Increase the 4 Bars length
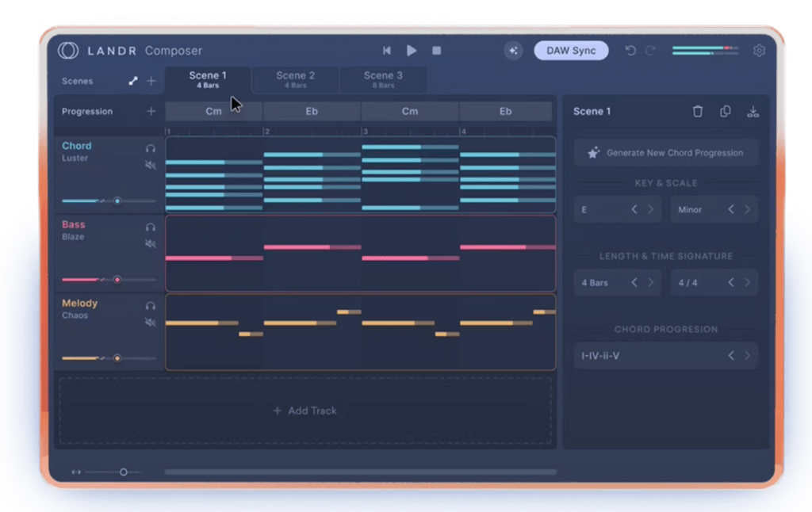This screenshot has width=812, height=512. pos(651,283)
